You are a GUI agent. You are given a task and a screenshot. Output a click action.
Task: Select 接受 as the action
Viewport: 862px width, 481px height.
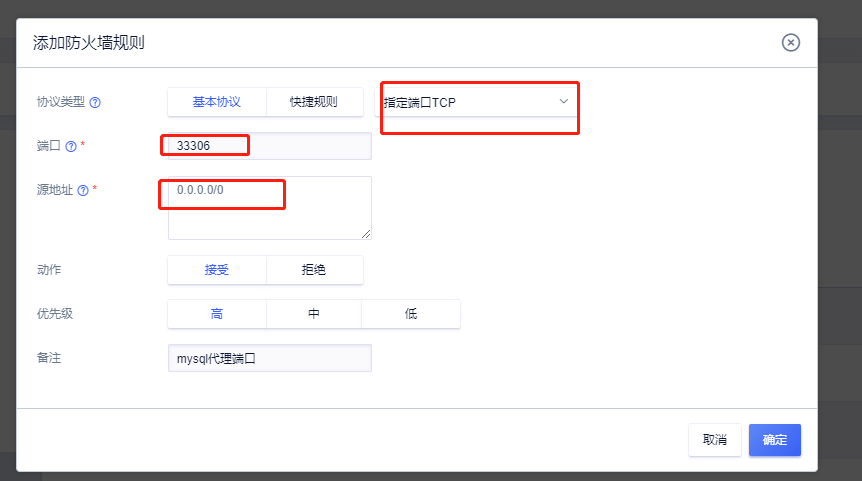217,270
